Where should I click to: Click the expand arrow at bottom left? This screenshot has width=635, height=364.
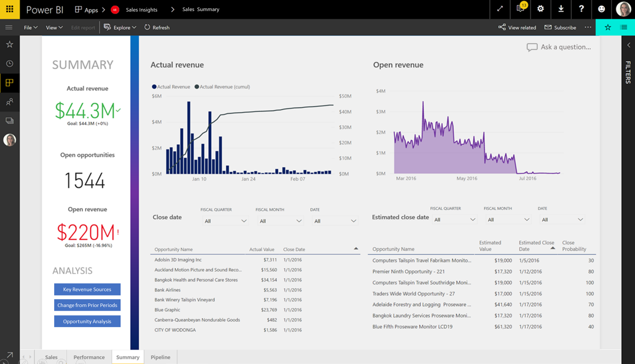point(9,355)
